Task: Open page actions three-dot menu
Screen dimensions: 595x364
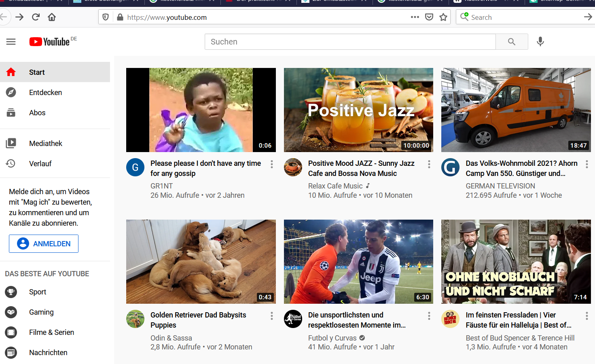Action: (415, 17)
